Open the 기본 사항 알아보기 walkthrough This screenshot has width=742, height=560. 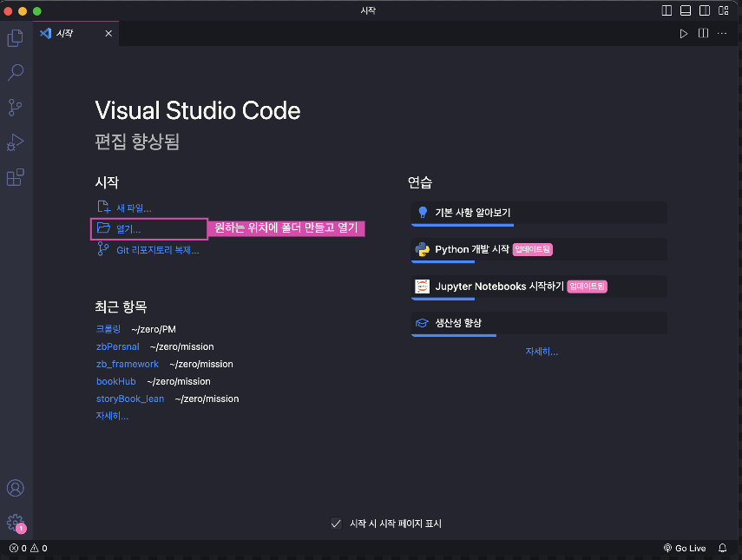point(539,214)
